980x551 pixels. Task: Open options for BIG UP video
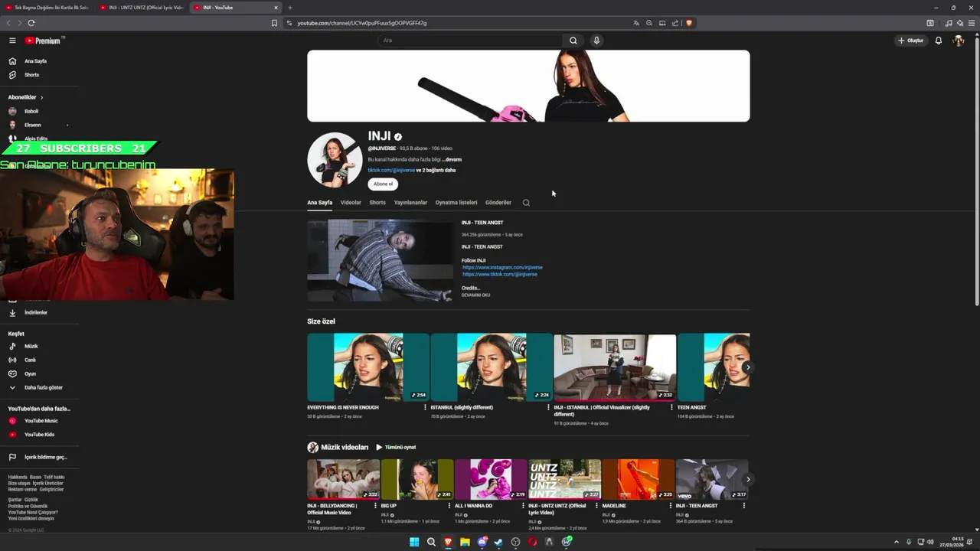[x=449, y=506]
